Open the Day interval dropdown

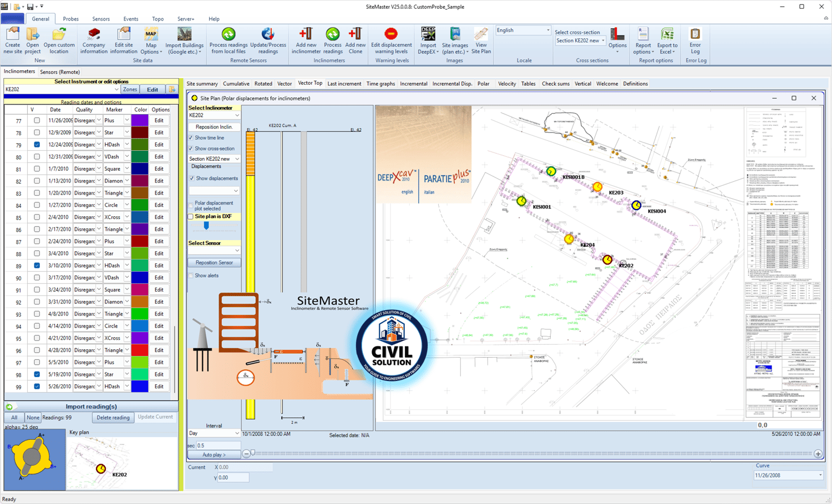(237, 434)
